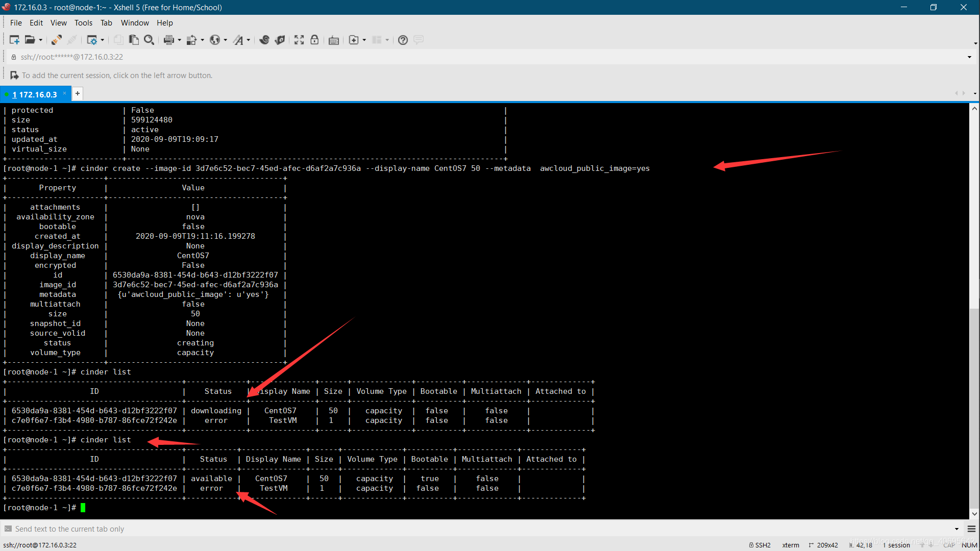The width and height of the screenshot is (980, 551).
Task: Click the Send text compose bar field
Action: (x=480, y=529)
